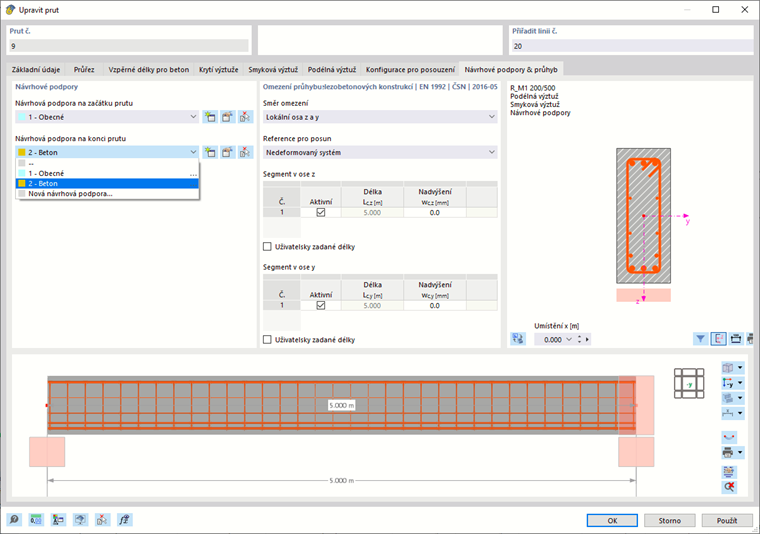Go to the Podélná výztuž tab
This screenshot has height=534, width=760.
[x=332, y=69]
